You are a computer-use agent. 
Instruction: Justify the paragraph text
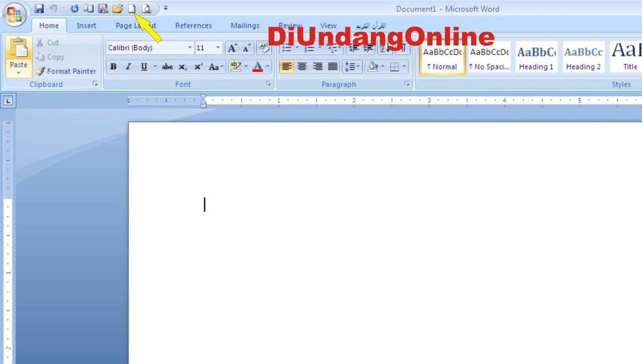(x=333, y=66)
